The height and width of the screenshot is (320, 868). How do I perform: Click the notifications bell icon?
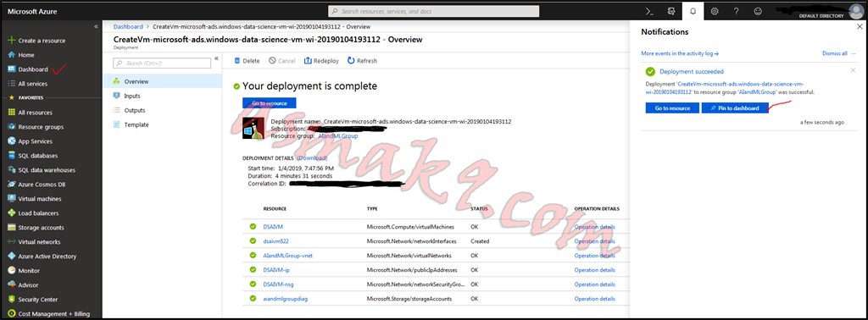693,11
